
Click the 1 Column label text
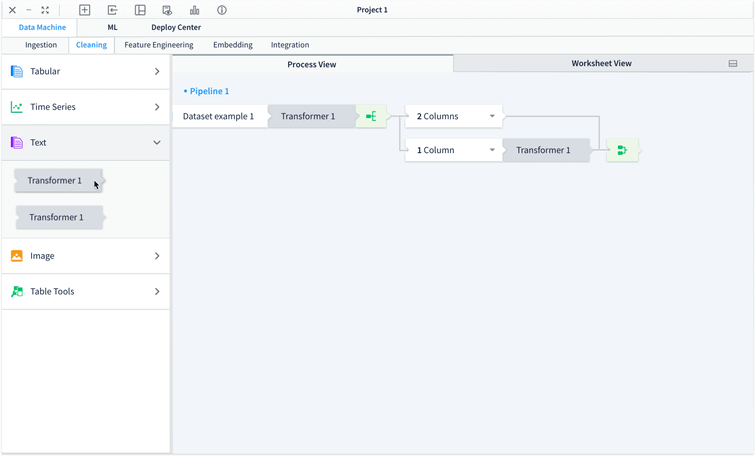(436, 150)
